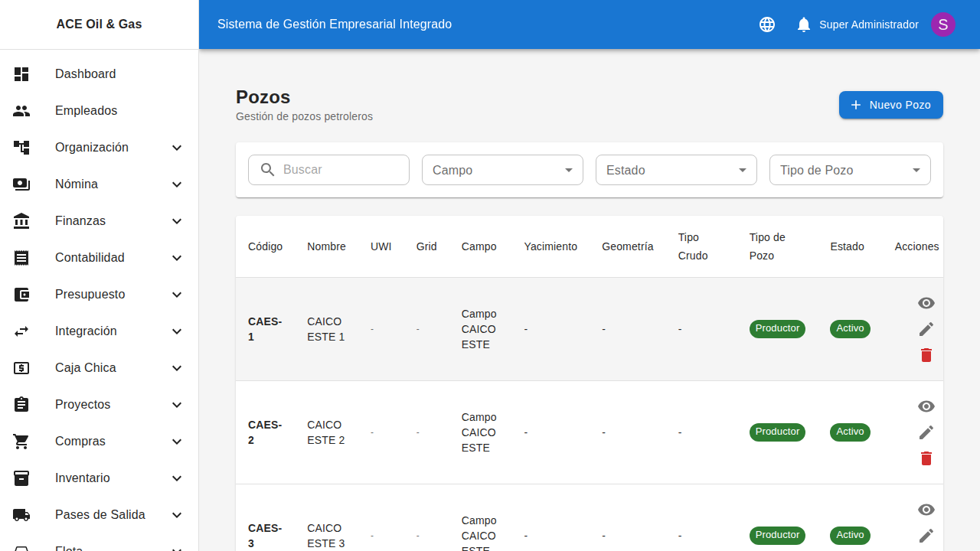Open the Proyectos menu item
This screenshot has height=551, width=980.
click(x=82, y=405)
